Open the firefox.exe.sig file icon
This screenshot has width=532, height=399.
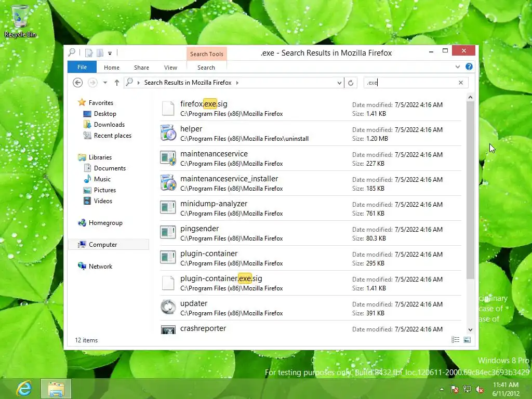[x=168, y=109]
